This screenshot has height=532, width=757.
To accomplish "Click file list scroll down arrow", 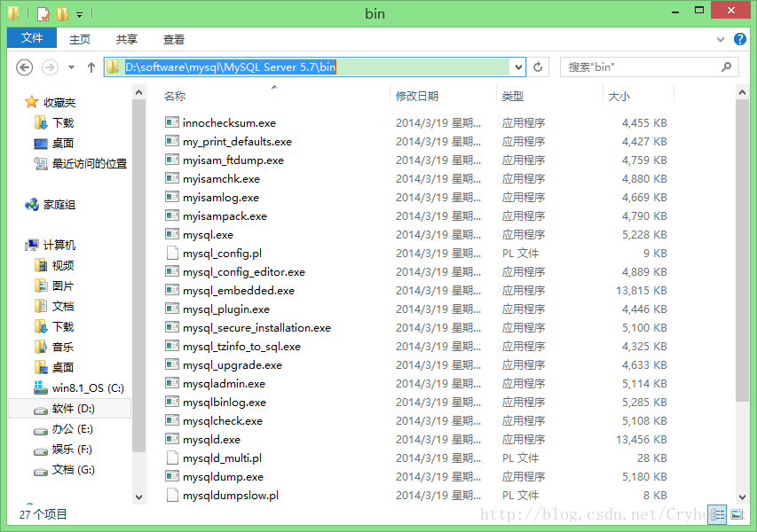I will (743, 497).
